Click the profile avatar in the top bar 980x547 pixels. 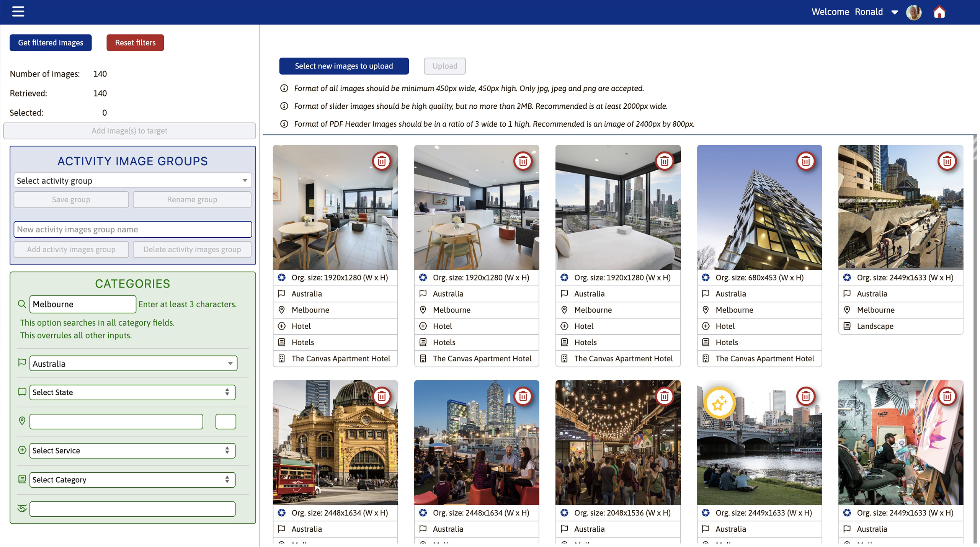pos(914,12)
